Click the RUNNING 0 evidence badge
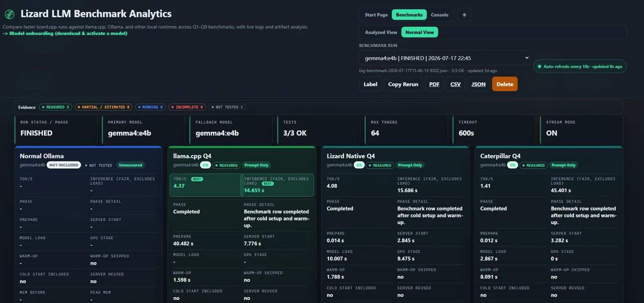This screenshot has width=644, height=303. 150,107
